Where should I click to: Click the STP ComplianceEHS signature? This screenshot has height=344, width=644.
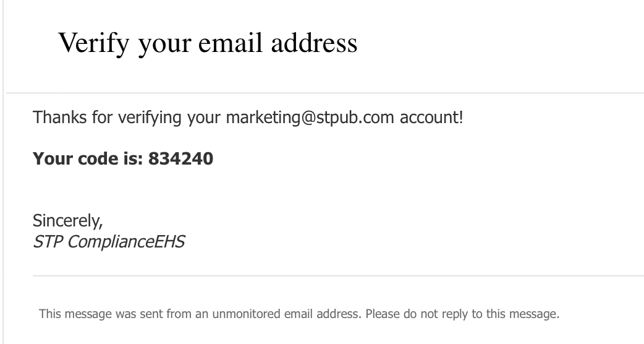coord(108,242)
